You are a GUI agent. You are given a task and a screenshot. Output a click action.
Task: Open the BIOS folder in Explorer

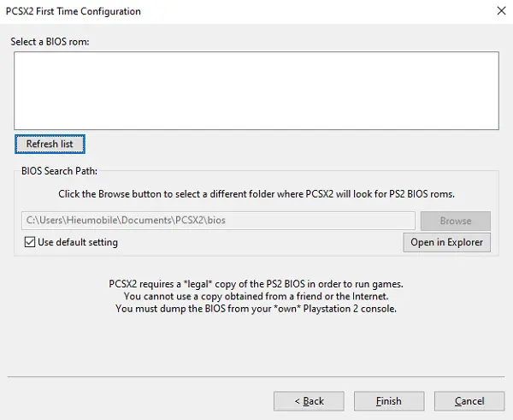coord(446,242)
